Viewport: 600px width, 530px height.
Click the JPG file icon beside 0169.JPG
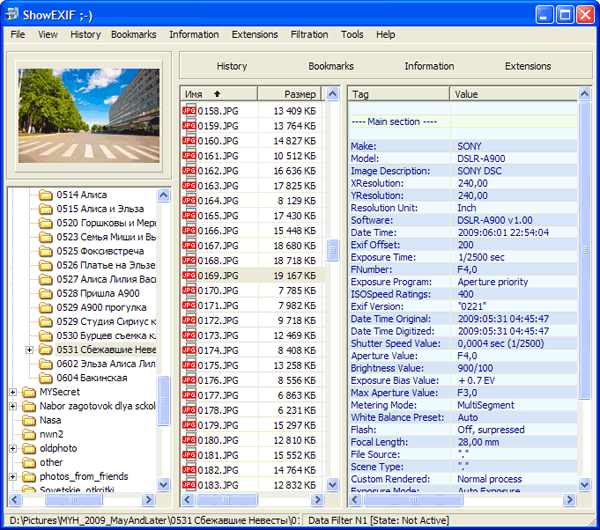(x=189, y=275)
